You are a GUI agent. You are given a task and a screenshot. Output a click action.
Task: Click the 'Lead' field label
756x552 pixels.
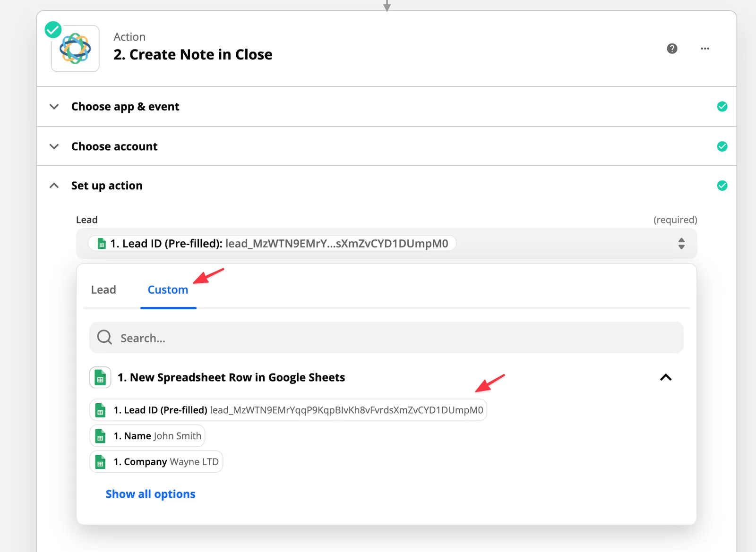point(87,220)
